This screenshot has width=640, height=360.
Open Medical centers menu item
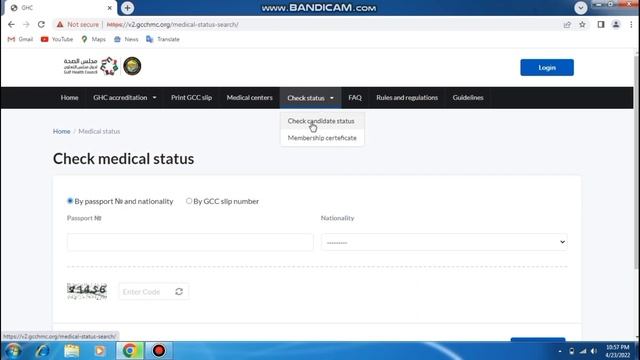tap(249, 98)
